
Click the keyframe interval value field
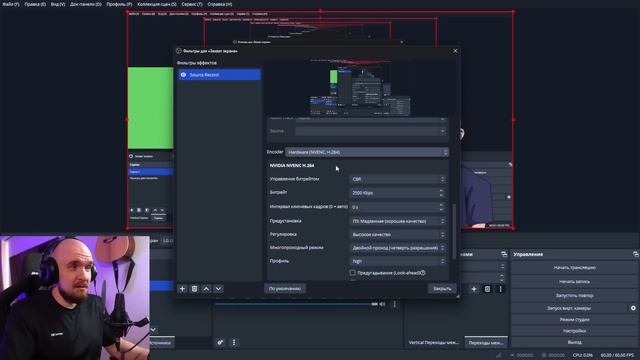tap(394, 207)
